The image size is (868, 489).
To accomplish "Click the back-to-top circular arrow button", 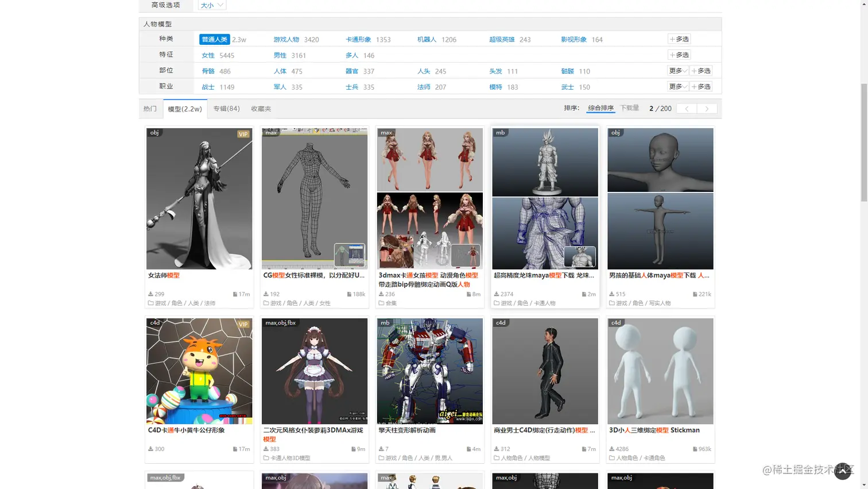I will click(x=842, y=471).
